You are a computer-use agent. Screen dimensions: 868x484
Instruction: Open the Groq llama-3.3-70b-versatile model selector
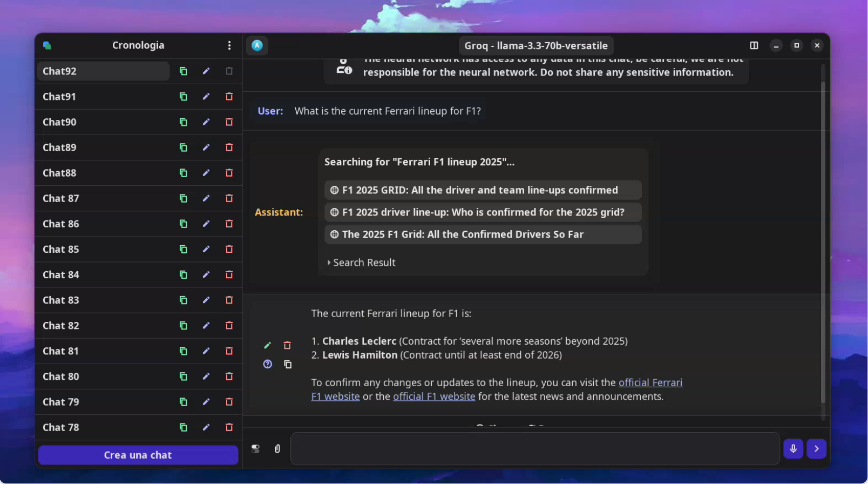click(x=535, y=46)
